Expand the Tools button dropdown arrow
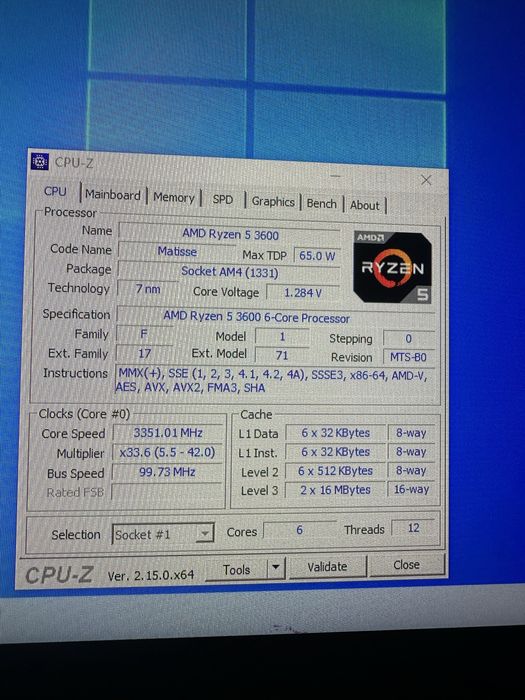This screenshot has width=525, height=700. coord(276,568)
